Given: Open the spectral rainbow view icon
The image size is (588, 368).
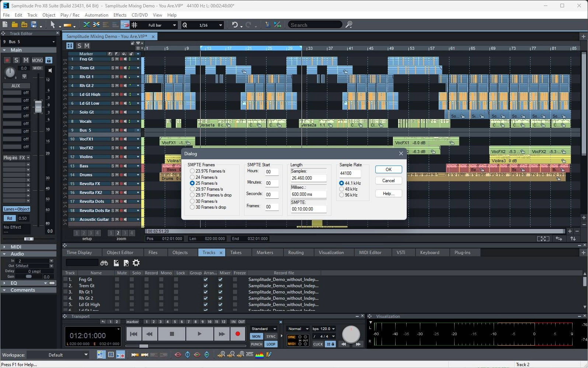Looking at the screenshot, I should [x=259, y=355].
